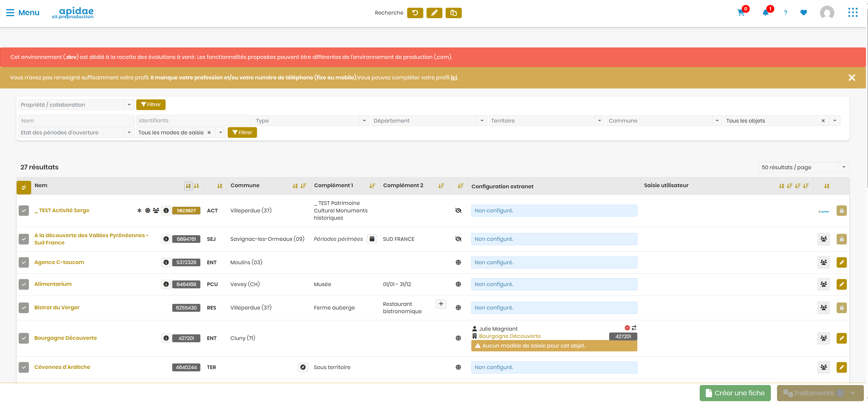Open the shopping cart
Viewport: 868px width, 403px height.
(x=741, y=13)
